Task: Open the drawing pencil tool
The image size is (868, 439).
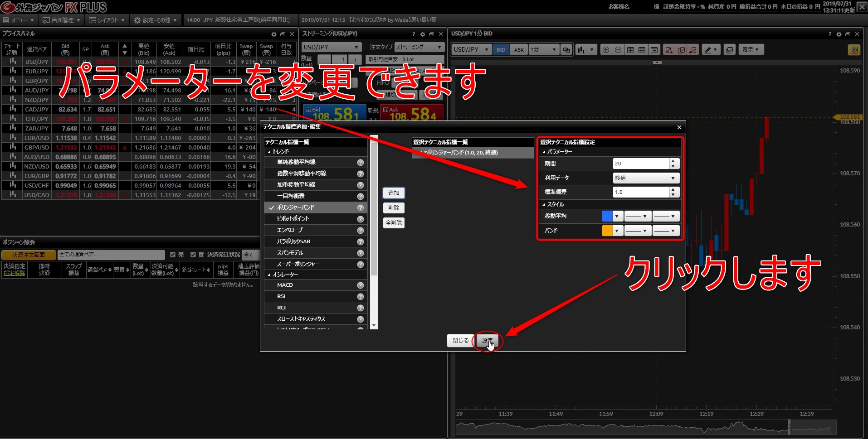Action: pos(711,50)
